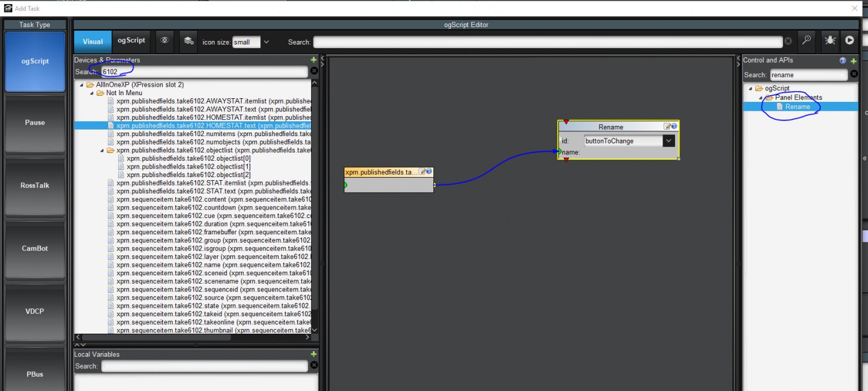Click the bug debug icon

point(830,40)
